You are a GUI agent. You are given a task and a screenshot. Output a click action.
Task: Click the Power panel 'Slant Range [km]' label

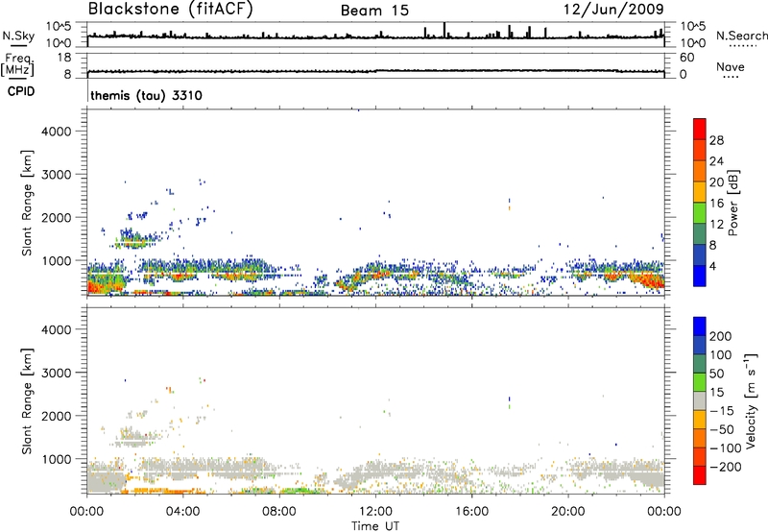(x=27, y=203)
